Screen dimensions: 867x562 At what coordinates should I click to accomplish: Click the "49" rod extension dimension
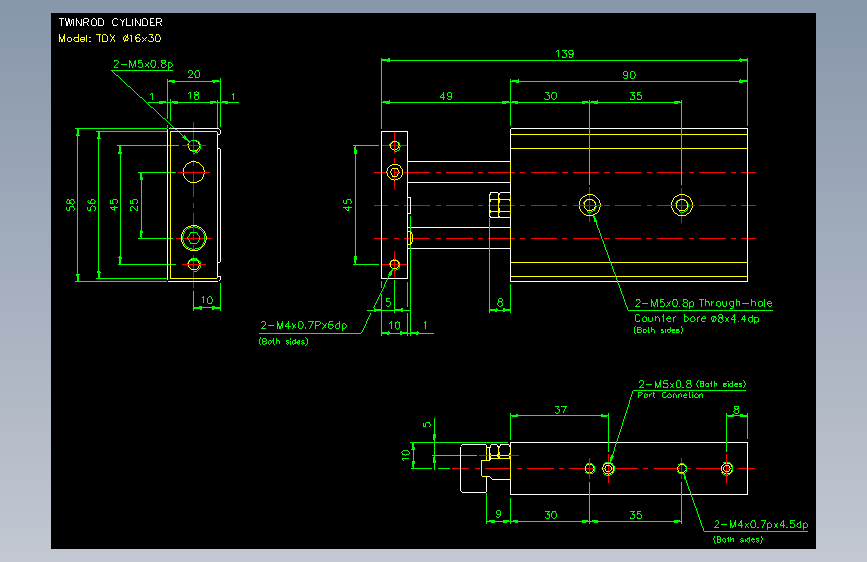446,96
